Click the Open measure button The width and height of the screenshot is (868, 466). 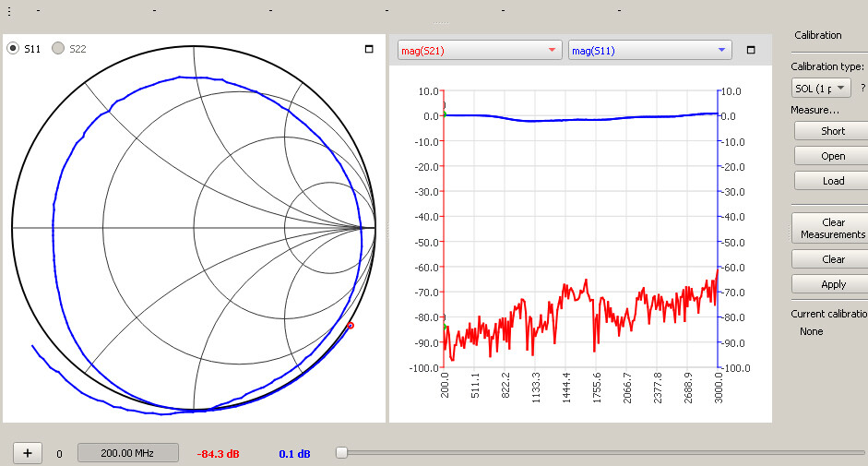pos(832,156)
